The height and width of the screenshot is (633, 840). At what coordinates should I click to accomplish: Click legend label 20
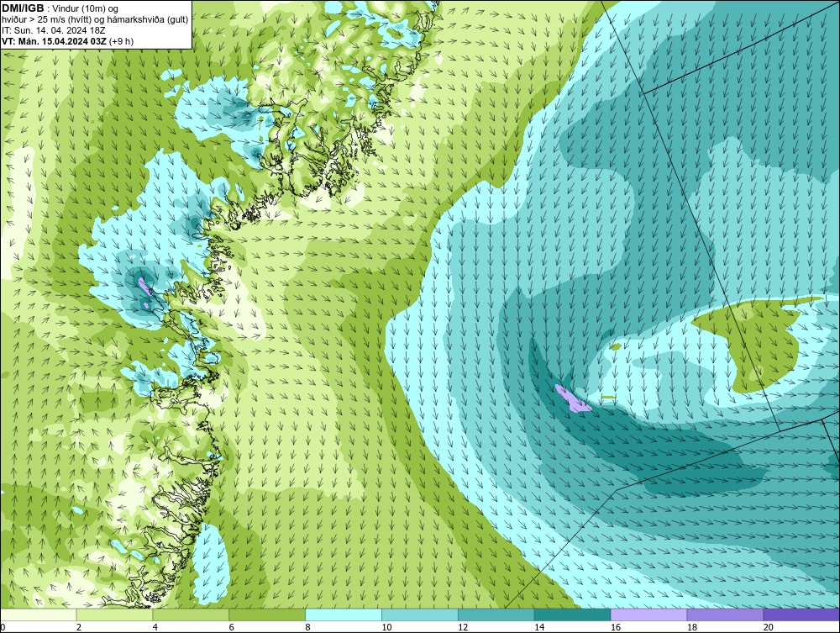click(x=769, y=627)
